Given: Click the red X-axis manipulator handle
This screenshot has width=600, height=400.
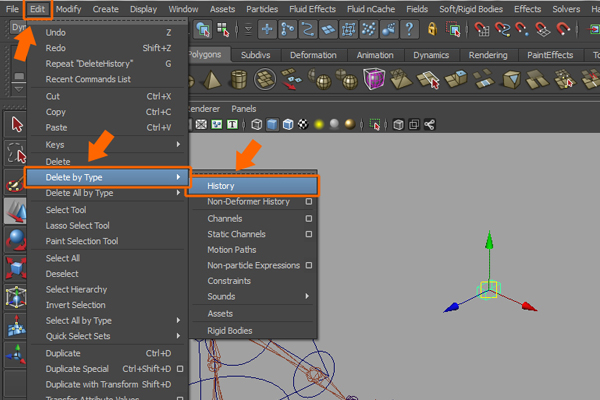Looking at the screenshot, I should pos(529,306).
